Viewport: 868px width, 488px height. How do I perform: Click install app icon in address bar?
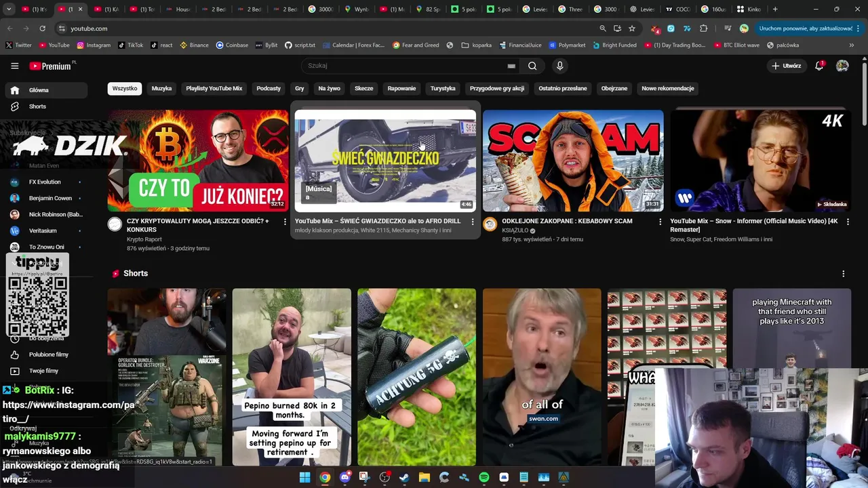tap(617, 28)
